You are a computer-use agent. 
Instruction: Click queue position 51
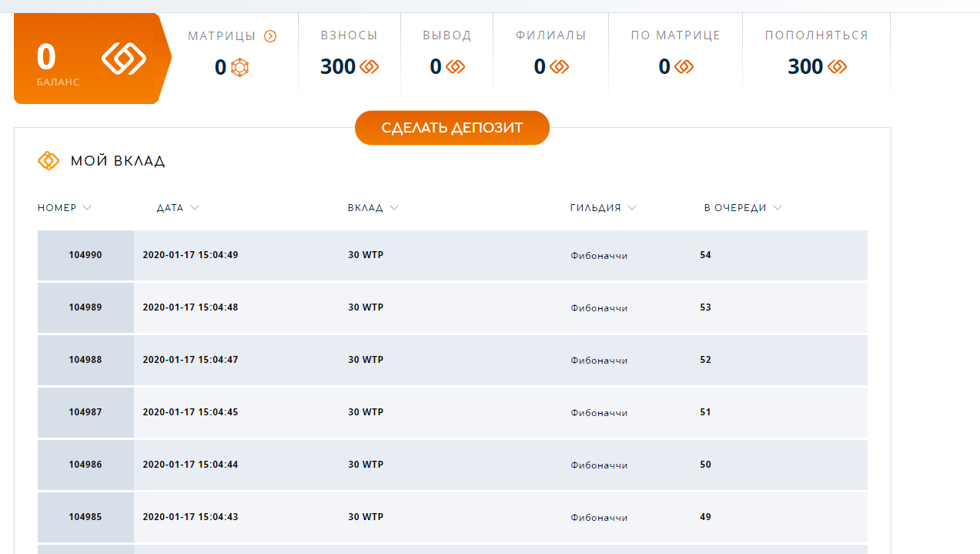coord(706,412)
